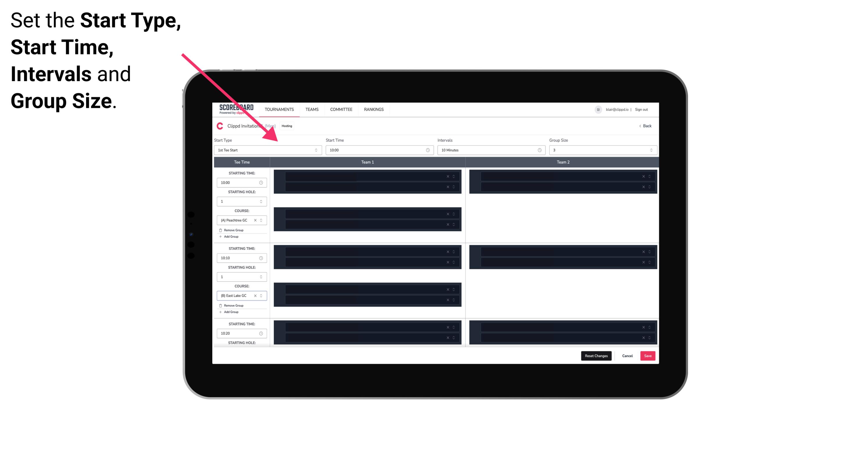868x467 pixels.
Task: Select the TOURNAMENTS tab
Action: click(279, 109)
